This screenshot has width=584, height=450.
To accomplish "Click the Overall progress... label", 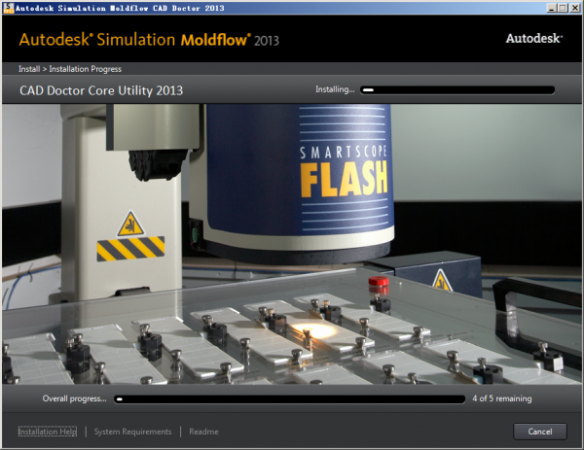I will coord(74,399).
